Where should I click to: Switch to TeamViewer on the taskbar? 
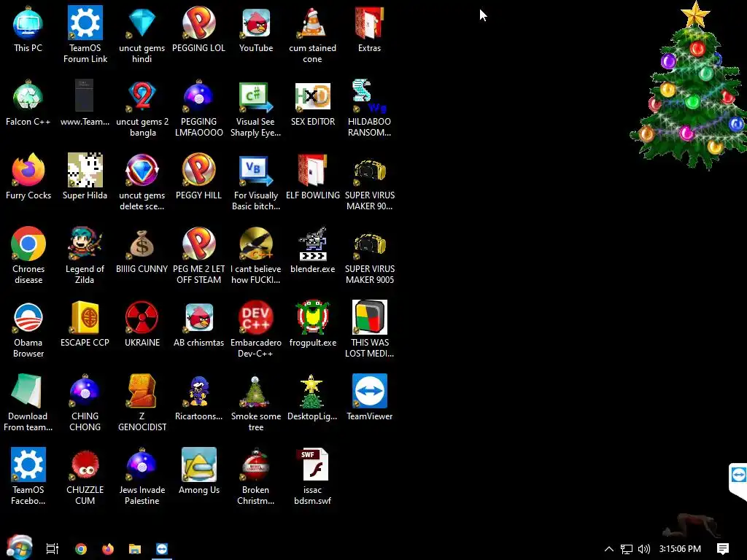[162, 548]
